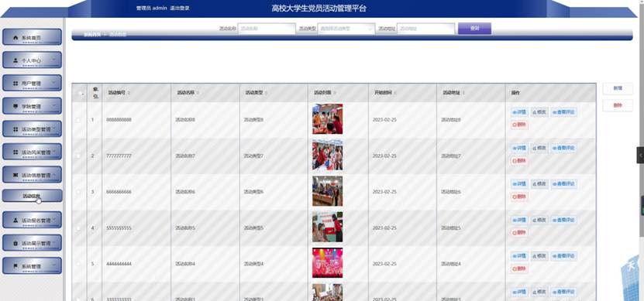Expand the 活动风采管理 sidebar menu
The image size is (644, 301).
(32, 152)
